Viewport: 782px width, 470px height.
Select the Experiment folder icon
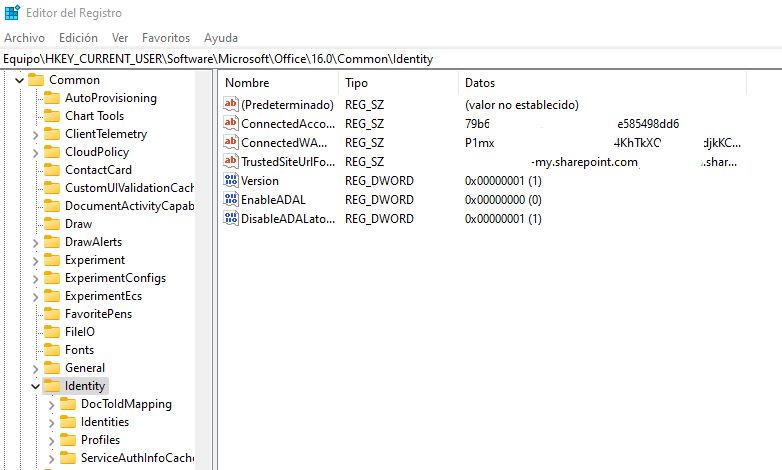52,259
